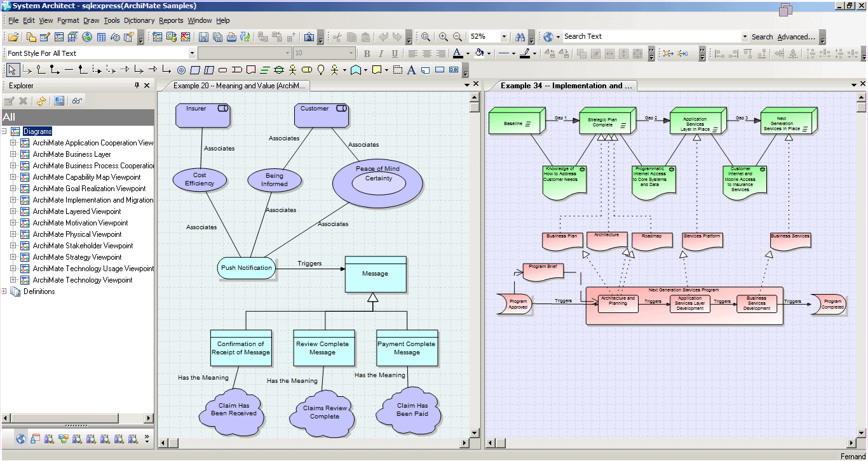
Task: Select the DB symbol tool
Action: 454,70
